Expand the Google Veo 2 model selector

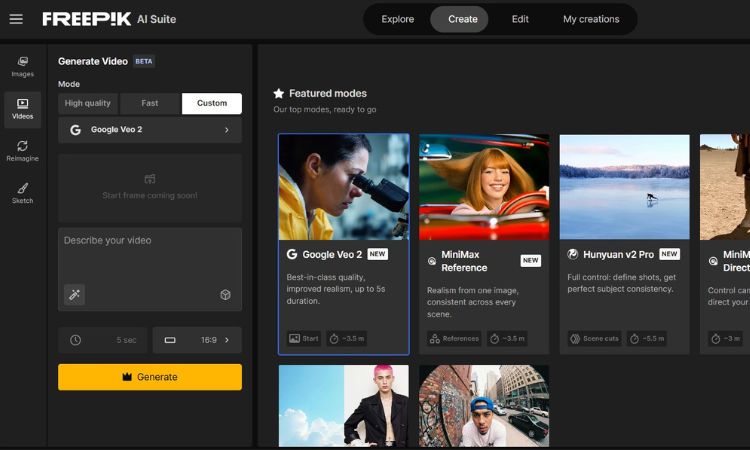click(x=150, y=130)
